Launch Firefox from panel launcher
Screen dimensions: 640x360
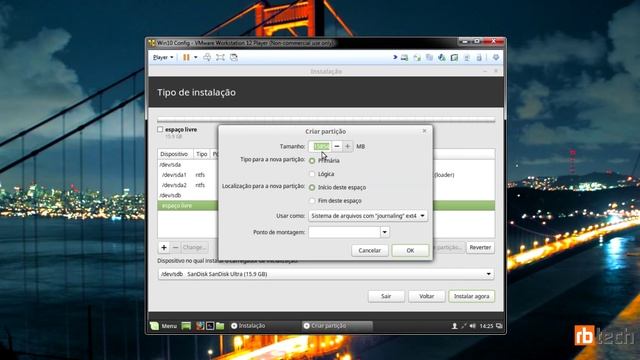click(x=200, y=326)
